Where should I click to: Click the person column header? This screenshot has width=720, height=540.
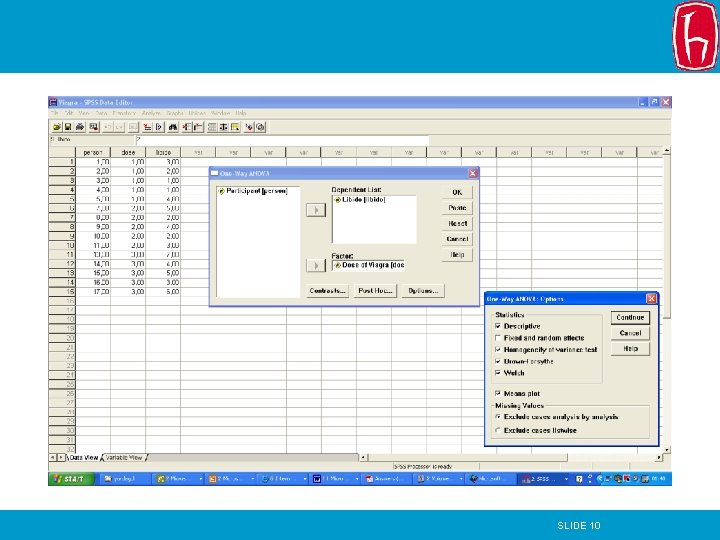(93, 152)
